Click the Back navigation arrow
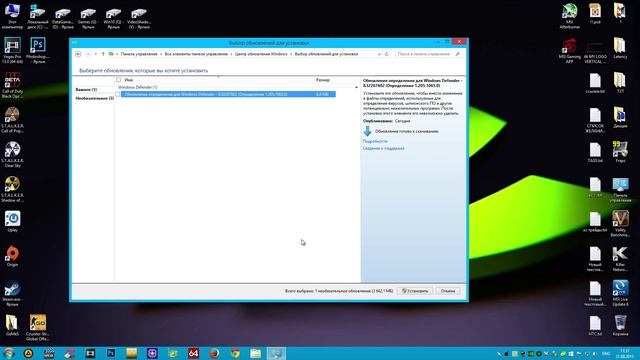Image resolution: width=640 pixels, height=360 pixels. pyautogui.click(x=78, y=54)
